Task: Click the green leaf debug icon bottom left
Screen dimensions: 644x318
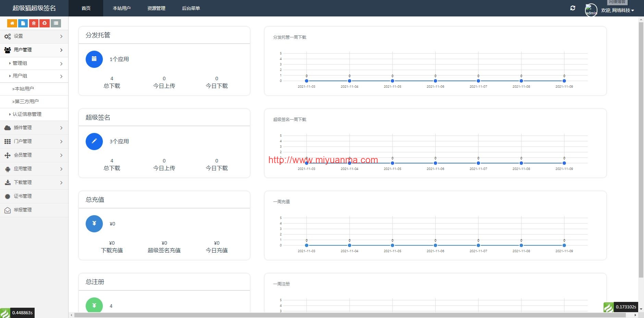Action: (5, 313)
